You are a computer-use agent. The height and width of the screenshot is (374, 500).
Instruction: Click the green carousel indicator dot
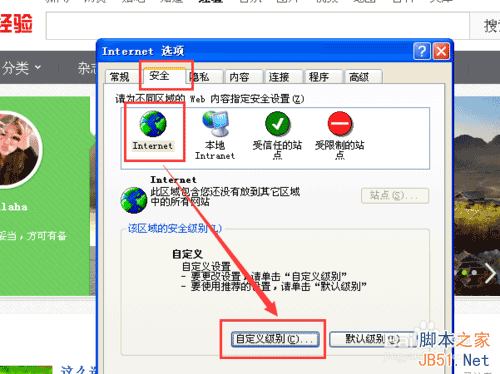464,272
